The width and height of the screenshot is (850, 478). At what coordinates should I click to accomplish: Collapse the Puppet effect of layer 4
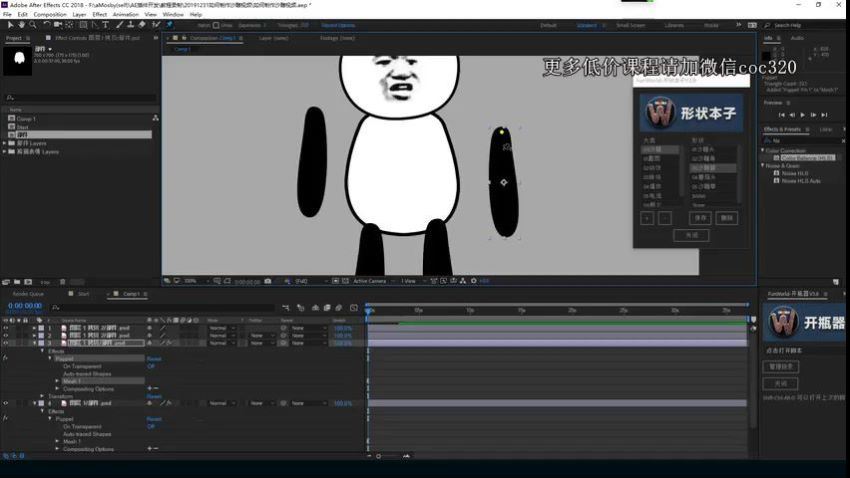pyautogui.click(x=50, y=418)
